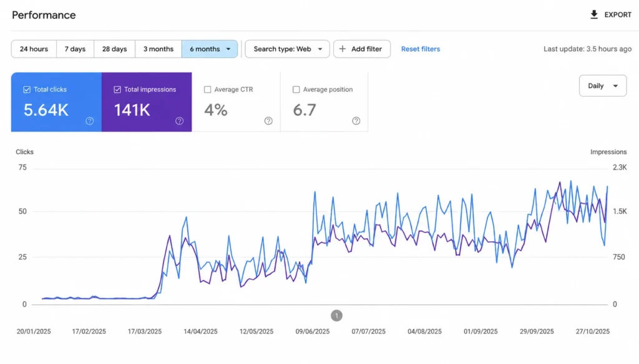Select the 3 months range
This screenshot has width=639, height=364.
159,49
